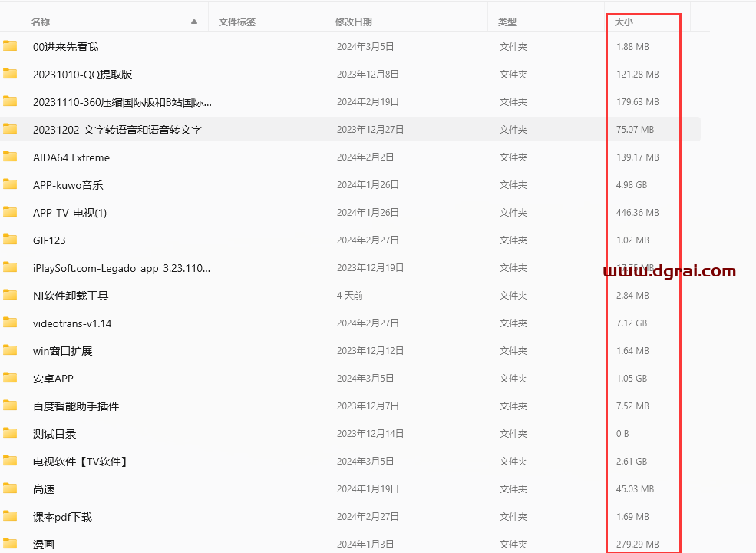Click the folder icon beside 高速
This screenshot has width=756, height=553.
[10, 488]
